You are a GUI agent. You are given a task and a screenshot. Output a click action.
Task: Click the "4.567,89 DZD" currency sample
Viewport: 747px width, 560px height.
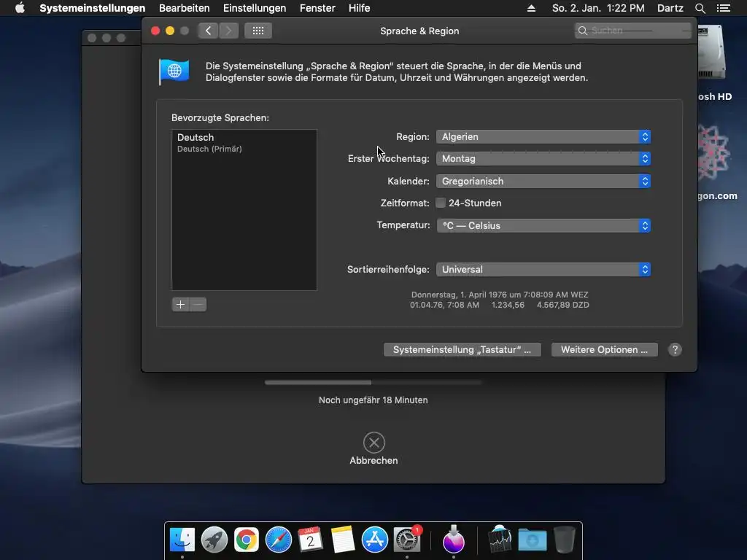563,305
